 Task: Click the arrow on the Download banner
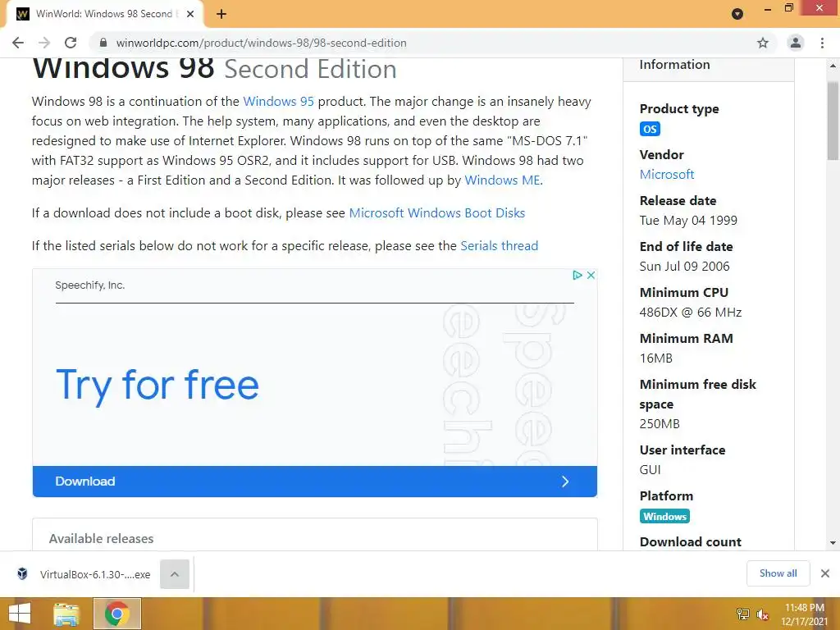[565, 481]
